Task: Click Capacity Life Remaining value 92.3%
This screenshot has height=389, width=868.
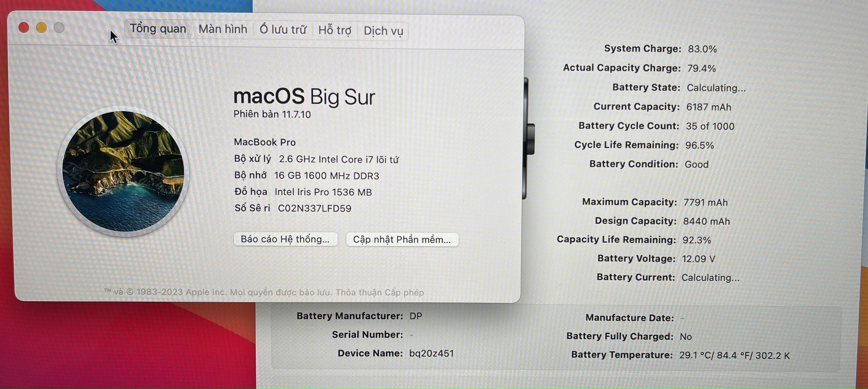Action: click(697, 240)
